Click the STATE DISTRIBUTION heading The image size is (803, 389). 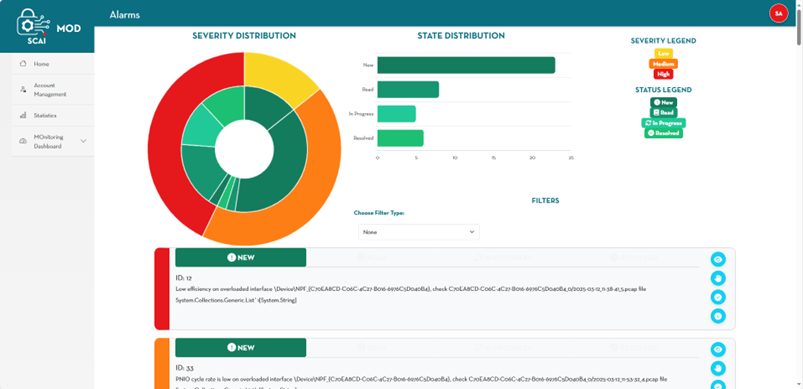tap(461, 36)
